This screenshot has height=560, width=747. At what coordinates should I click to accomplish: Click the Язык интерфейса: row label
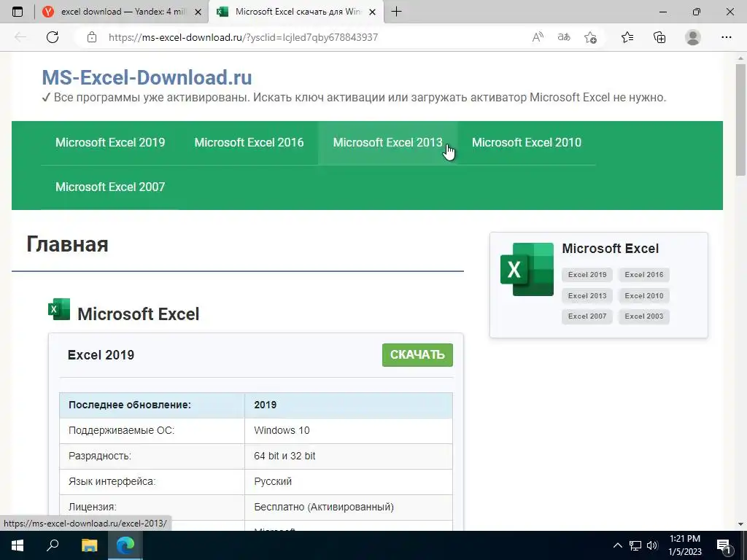(112, 481)
